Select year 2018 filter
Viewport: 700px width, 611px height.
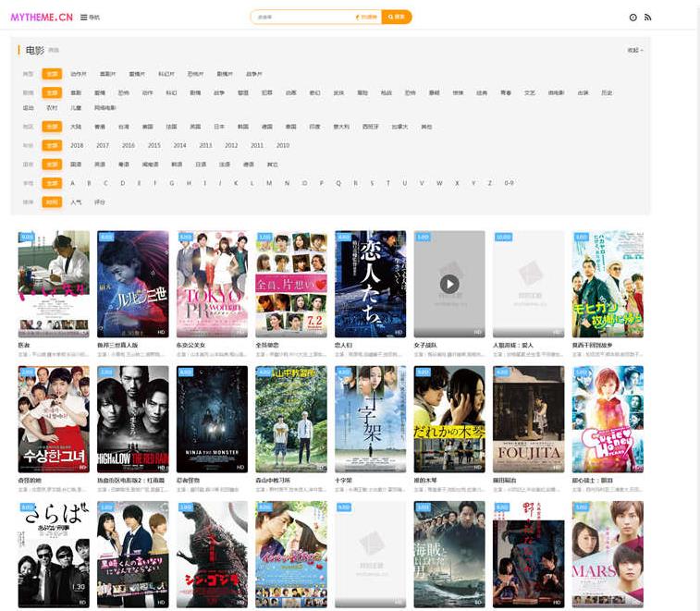[77, 145]
